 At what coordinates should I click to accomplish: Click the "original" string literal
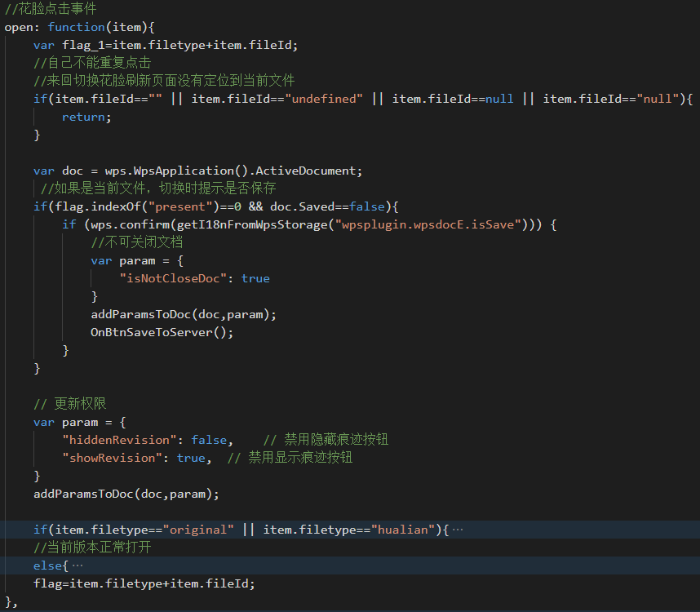coord(197,530)
